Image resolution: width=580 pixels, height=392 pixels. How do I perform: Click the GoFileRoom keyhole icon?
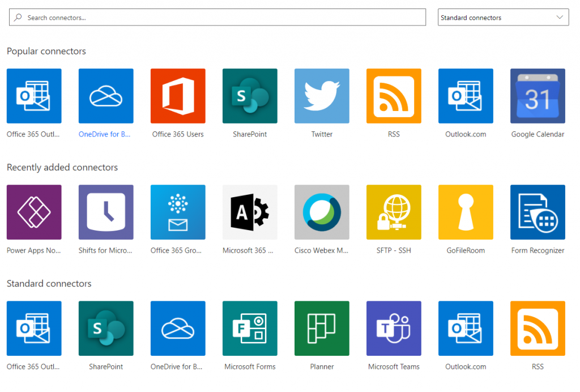click(x=466, y=212)
